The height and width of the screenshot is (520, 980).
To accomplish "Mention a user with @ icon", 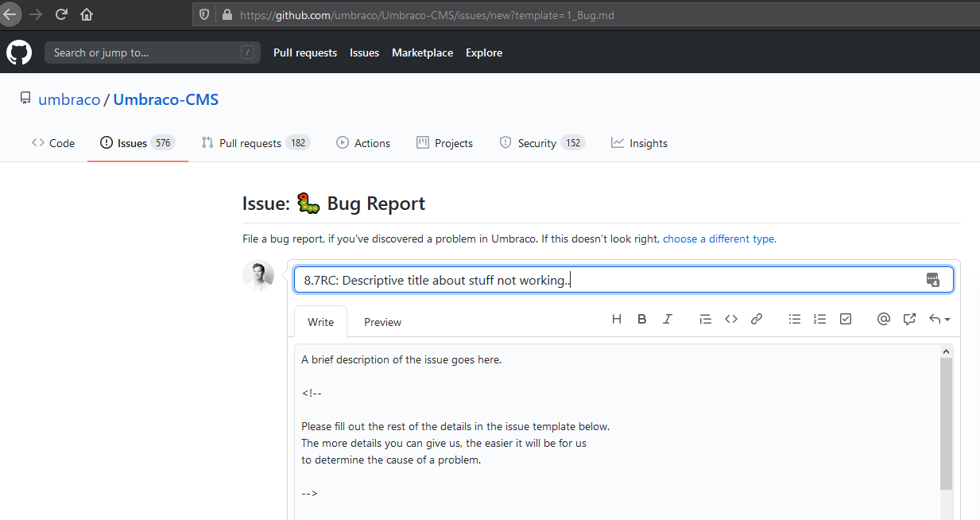I will 883,319.
